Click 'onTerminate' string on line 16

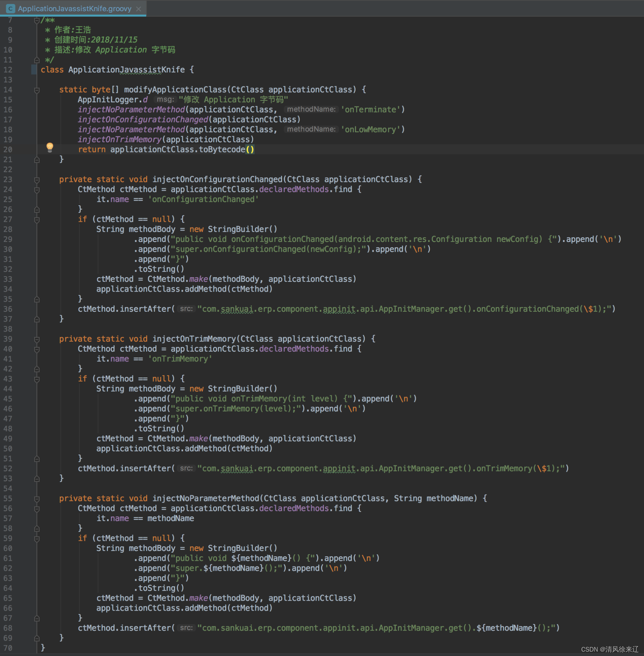[370, 110]
